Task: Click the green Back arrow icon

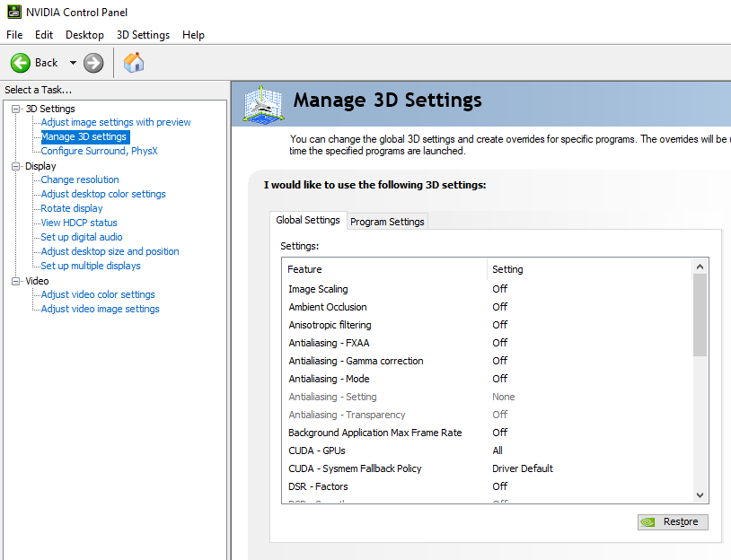Action: (x=21, y=63)
